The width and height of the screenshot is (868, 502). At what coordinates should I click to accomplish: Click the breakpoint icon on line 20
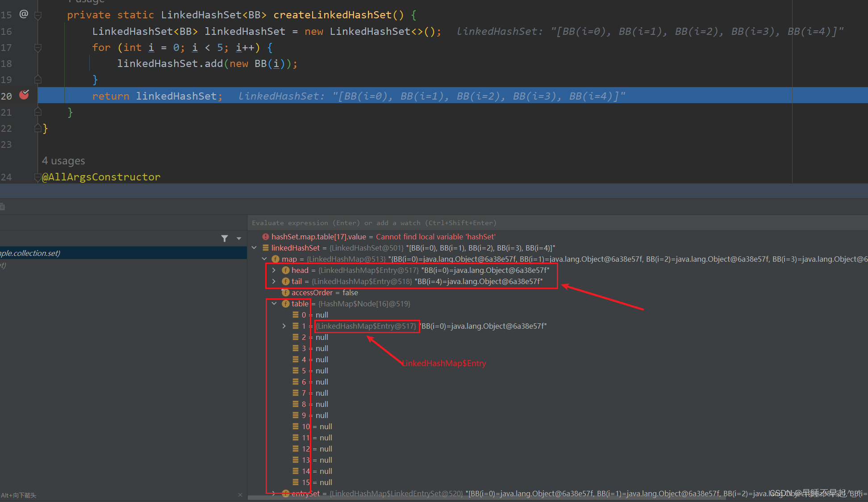click(24, 95)
